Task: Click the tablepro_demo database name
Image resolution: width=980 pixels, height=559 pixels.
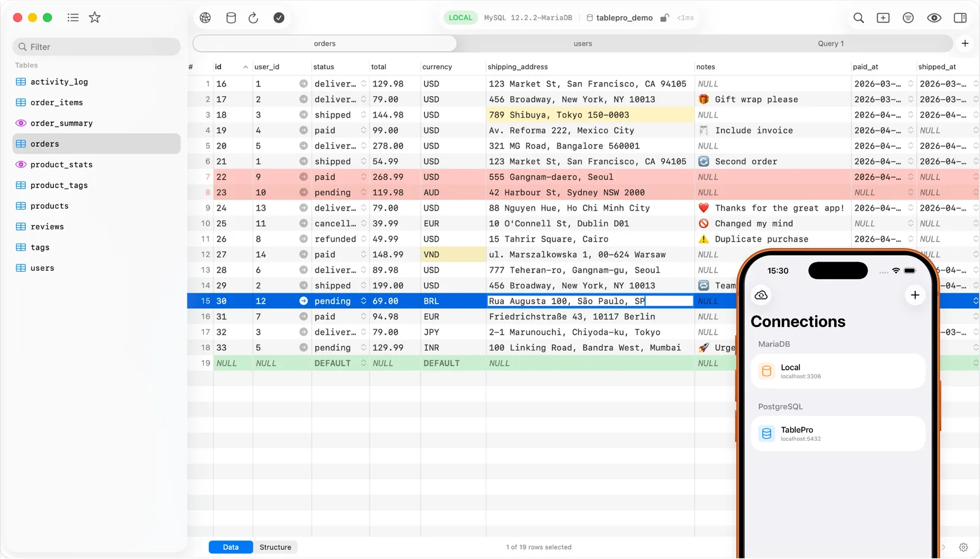Action: click(624, 18)
